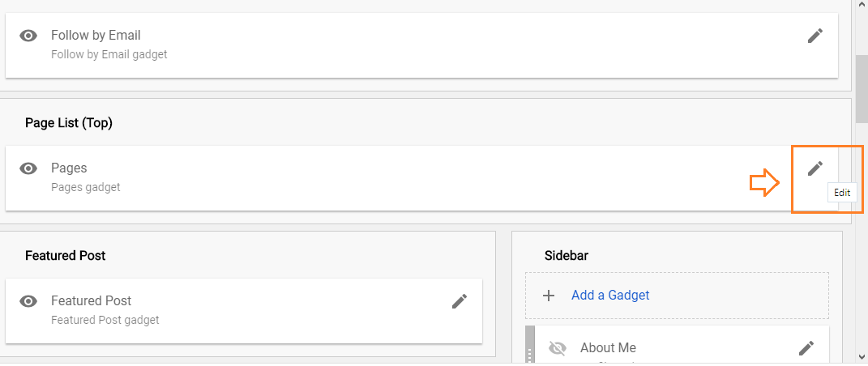Click the vertical scrollbar thumb
868x366 pixels.
pos(861,88)
